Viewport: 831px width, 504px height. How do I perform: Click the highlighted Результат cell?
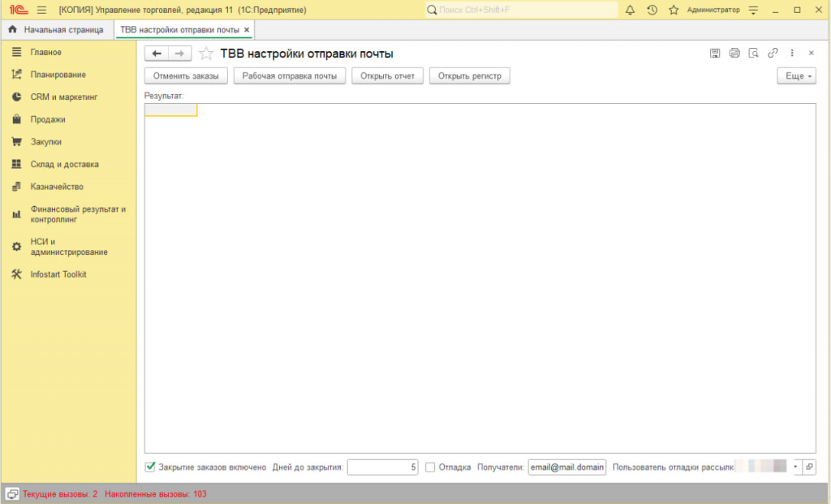click(x=171, y=110)
